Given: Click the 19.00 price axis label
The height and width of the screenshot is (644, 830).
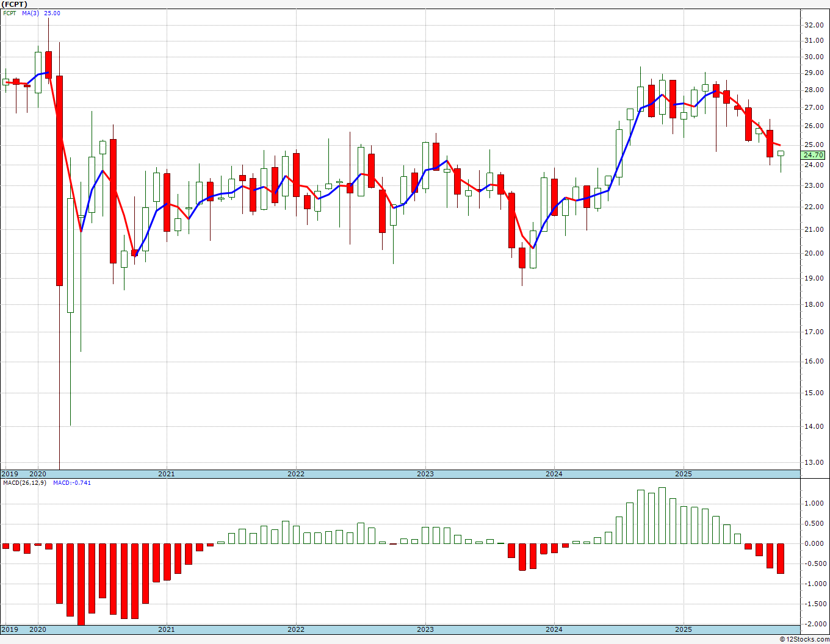Looking at the screenshot, I should click(x=814, y=278).
